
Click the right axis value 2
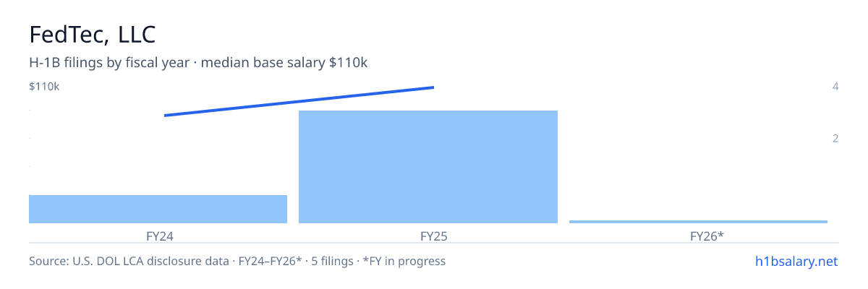pos(835,138)
